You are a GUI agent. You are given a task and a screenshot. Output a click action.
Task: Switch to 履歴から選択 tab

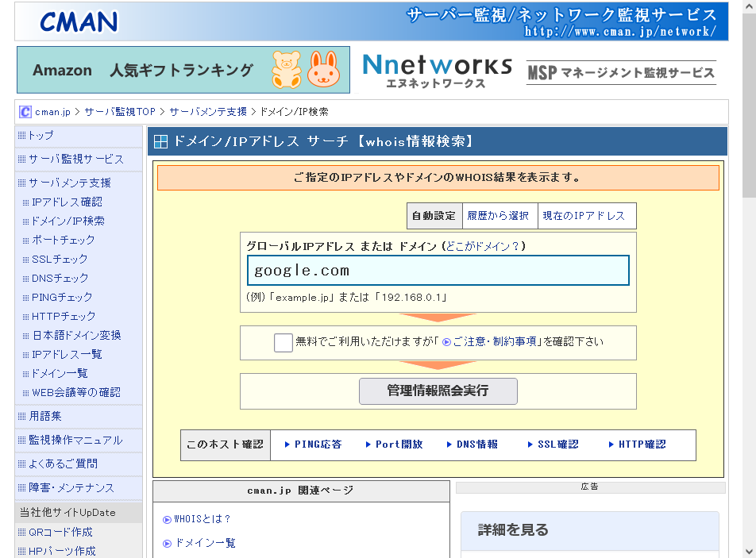[499, 216]
